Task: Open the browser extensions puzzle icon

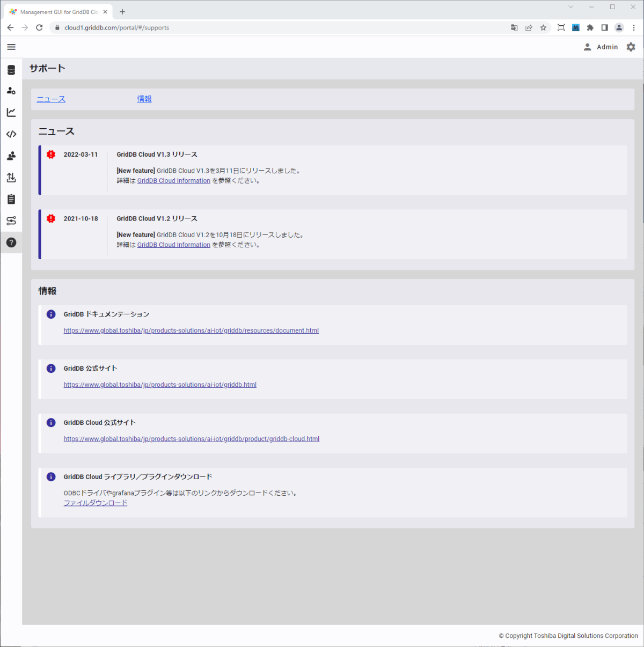Action: [x=590, y=27]
